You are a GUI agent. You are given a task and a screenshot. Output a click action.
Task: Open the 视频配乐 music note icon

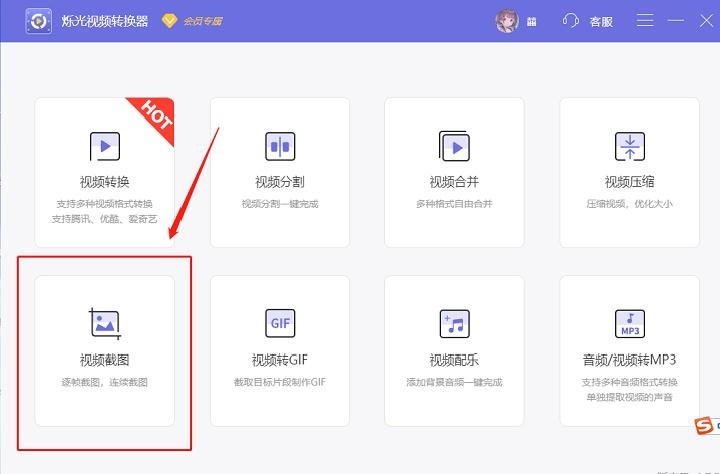tap(454, 323)
